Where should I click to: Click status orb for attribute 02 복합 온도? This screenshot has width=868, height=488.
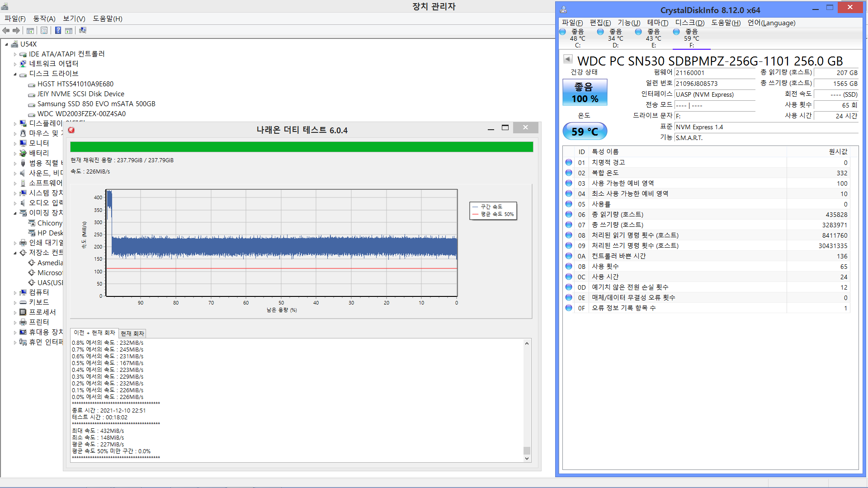[x=569, y=173]
